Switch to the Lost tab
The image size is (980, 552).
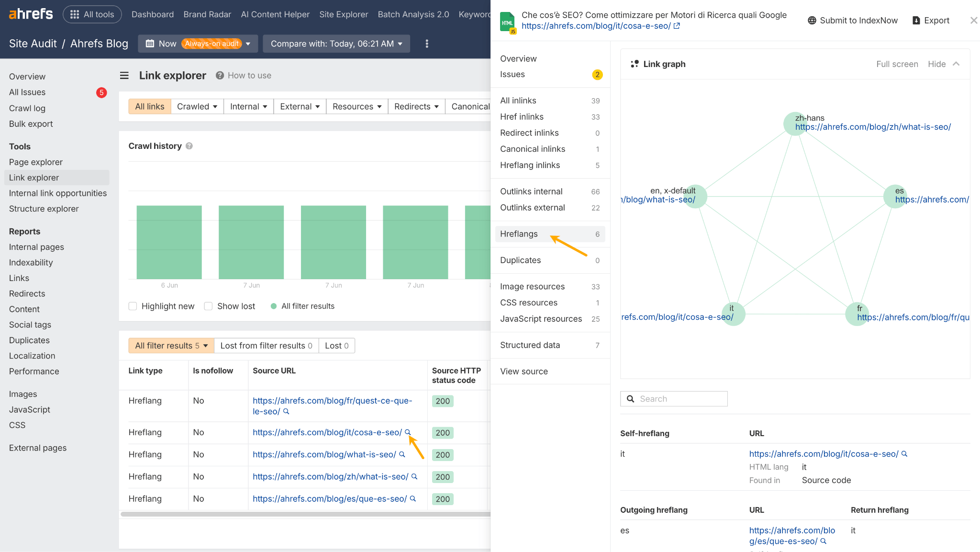point(336,345)
